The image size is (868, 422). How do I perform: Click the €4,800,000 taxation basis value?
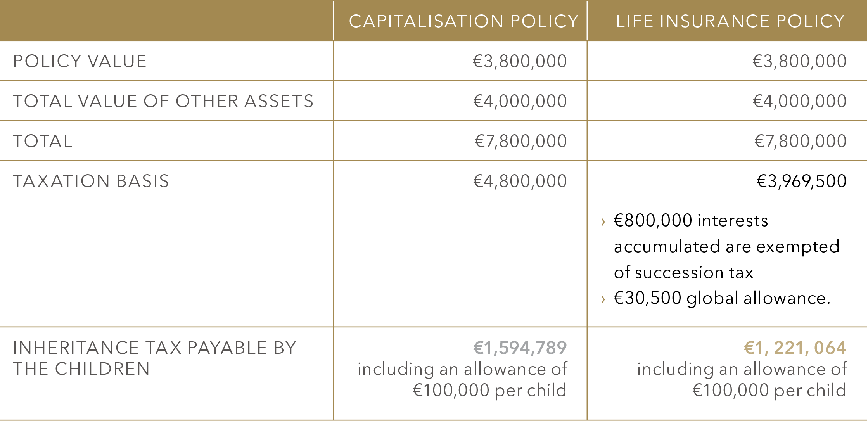(x=520, y=181)
